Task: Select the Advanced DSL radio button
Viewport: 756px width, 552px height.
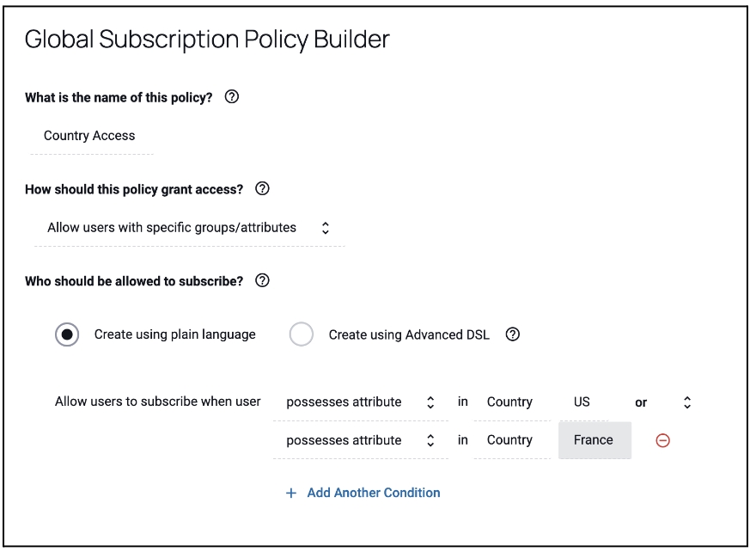Action: [302, 334]
